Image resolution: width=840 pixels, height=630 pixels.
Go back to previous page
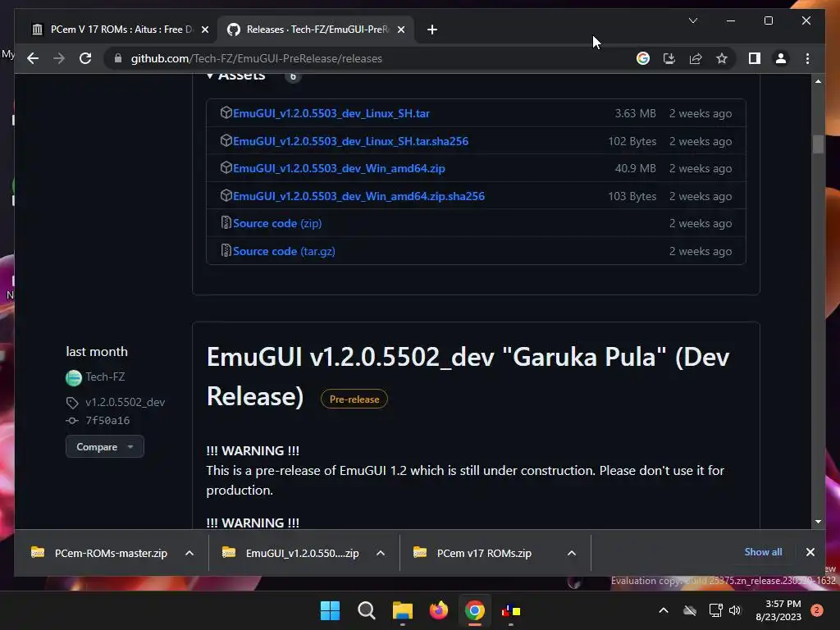coord(33,58)
